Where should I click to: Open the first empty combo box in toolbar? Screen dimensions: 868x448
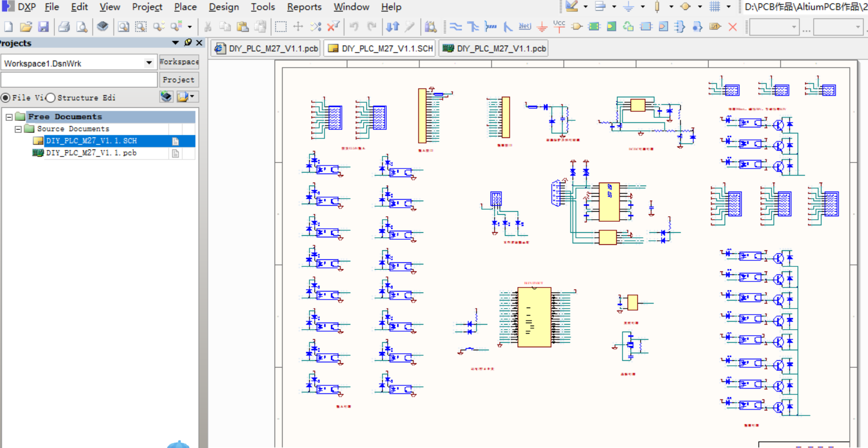pos(774,27)
